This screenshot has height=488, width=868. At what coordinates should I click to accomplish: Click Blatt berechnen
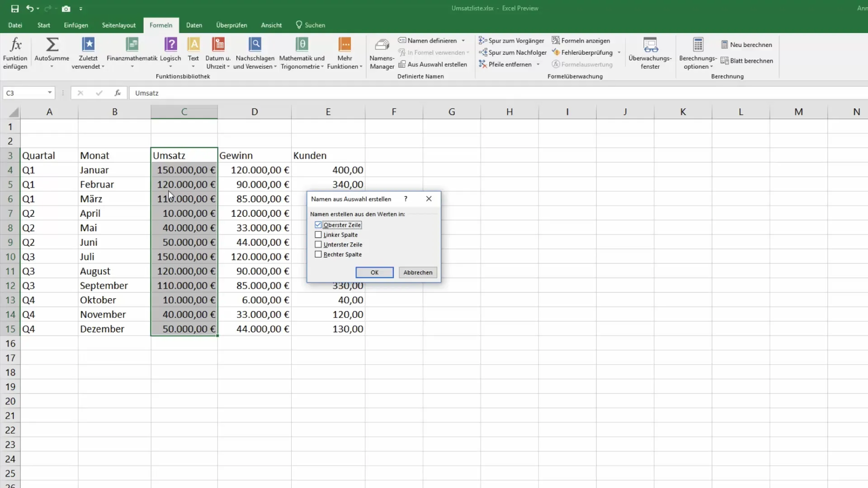click(x=747, y=61)
